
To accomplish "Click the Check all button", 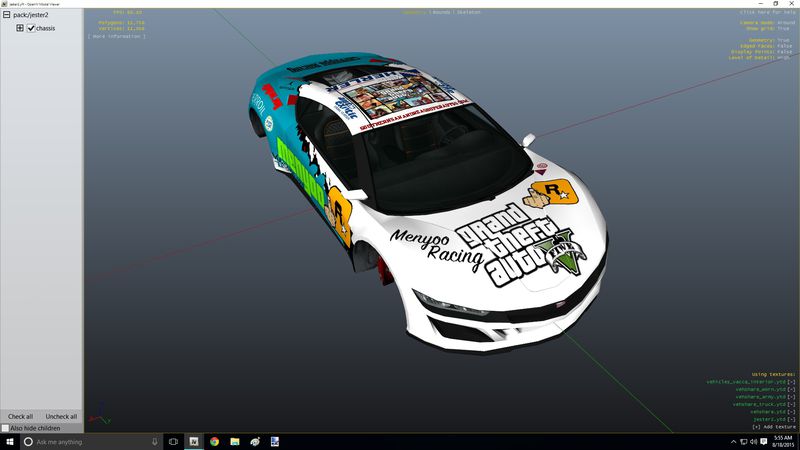I will (x=20, y=416).
